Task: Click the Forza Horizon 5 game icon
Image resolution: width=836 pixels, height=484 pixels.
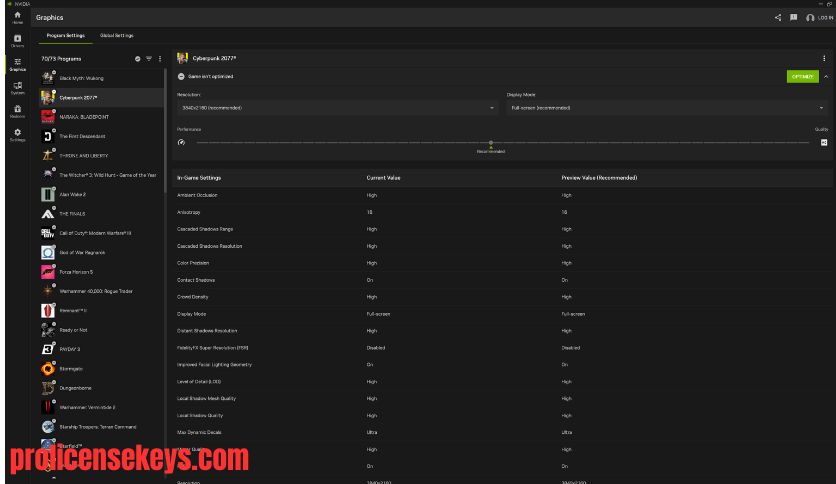Action: 48,272
